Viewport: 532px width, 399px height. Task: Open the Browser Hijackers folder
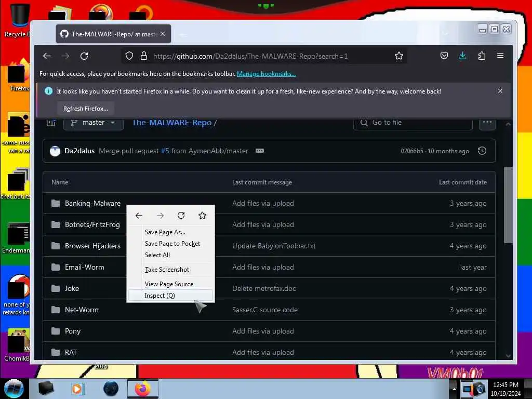(x=92, y=246)
